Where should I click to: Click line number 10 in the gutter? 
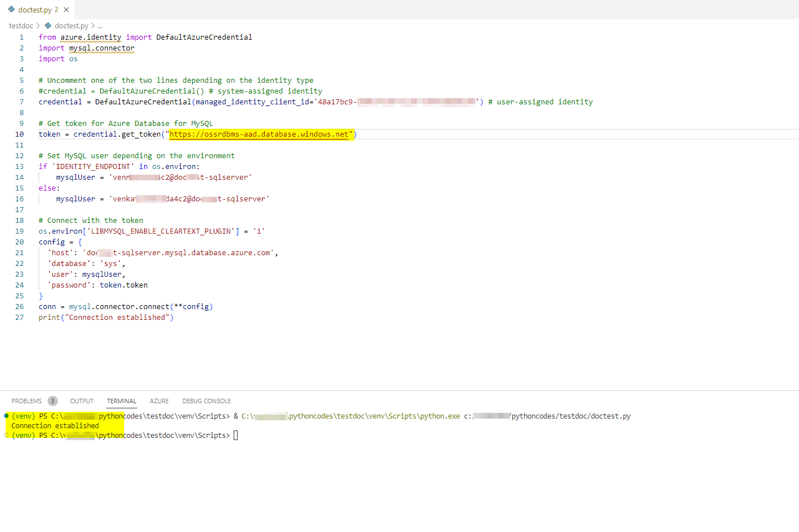(x=19, y=134)
